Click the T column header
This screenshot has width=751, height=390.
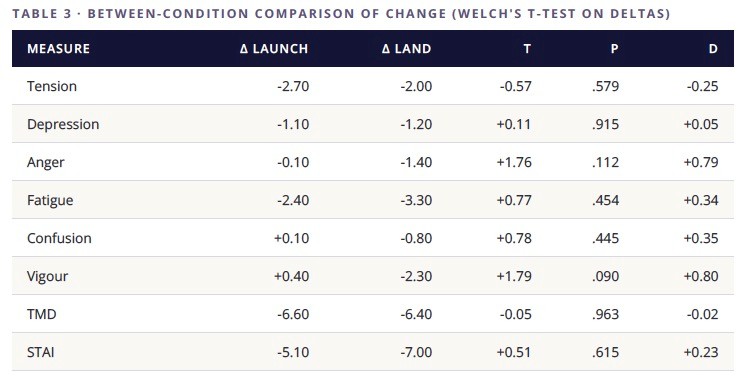[x=527, y=49]
